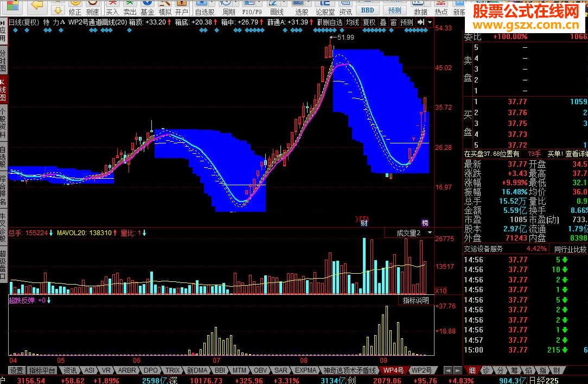Image resolution: width=588 pixels, height=384 pixels.
Task: Click the 周期 period icon
Action: (228, 8)
